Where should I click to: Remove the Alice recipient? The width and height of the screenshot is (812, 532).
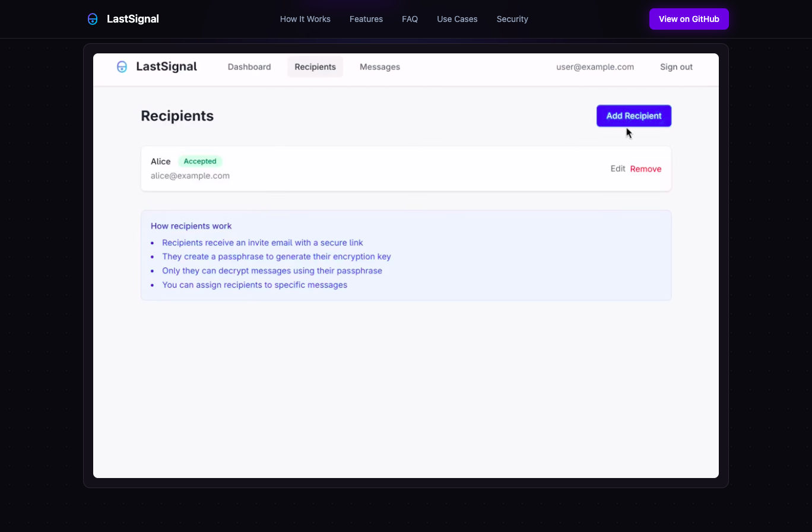tap(646, 169)
